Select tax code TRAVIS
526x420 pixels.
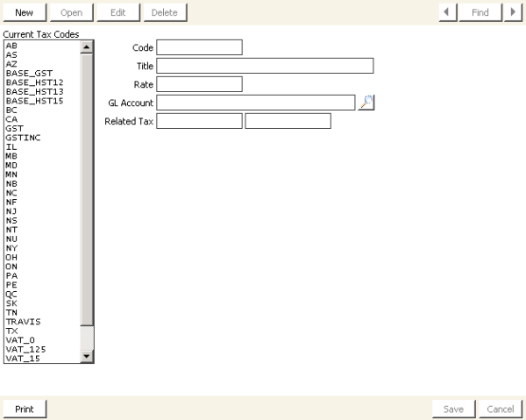pyautogui.click(x=42, y=322)
